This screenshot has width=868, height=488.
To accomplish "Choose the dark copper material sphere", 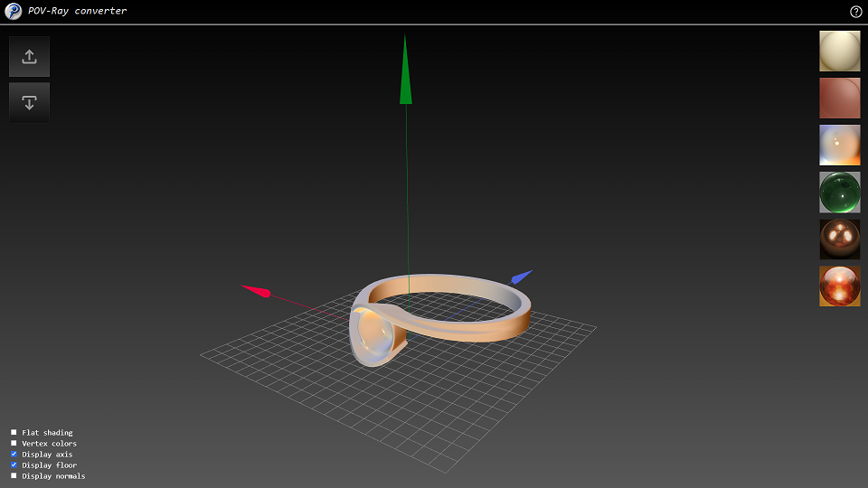I will click(839, 239).
